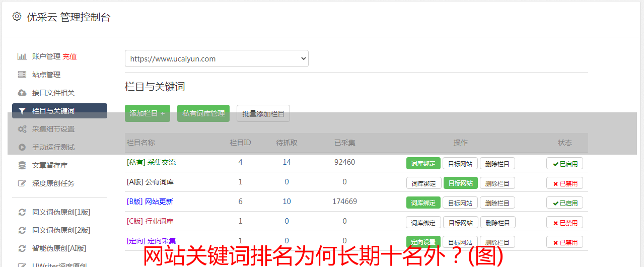
Task: Click the cogs icon for 采集细节设置
Action: [22, 129]
